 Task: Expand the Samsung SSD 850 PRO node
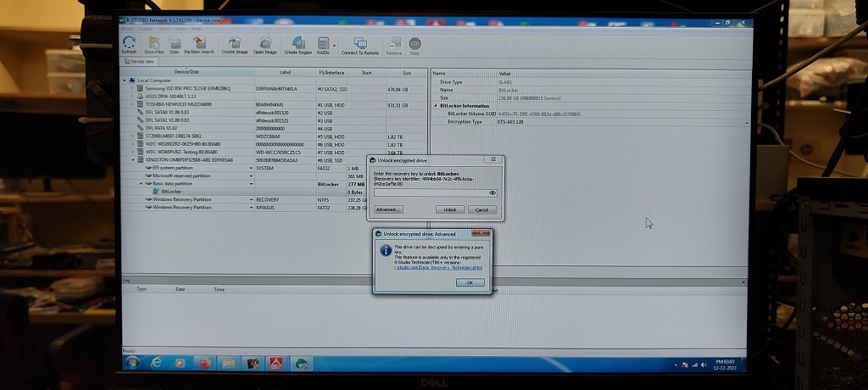[x=132, y=88]
